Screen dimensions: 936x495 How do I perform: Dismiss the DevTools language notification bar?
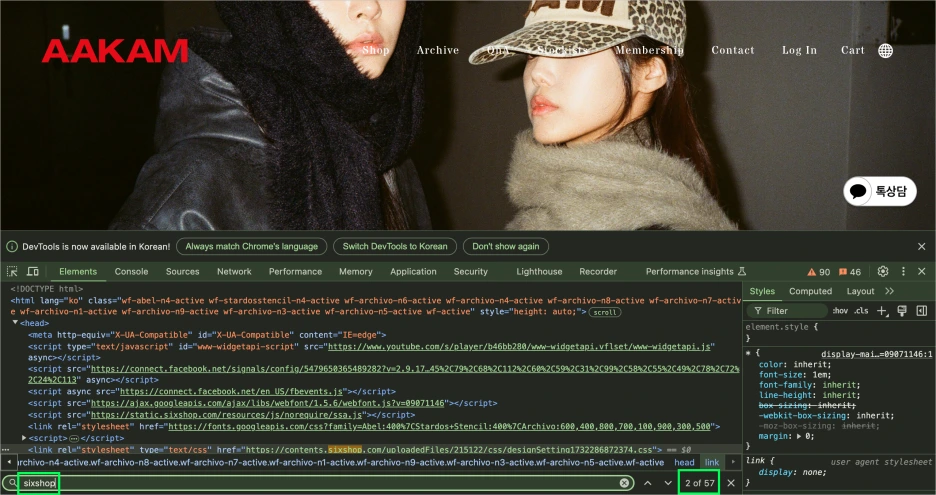coord(922,246)
